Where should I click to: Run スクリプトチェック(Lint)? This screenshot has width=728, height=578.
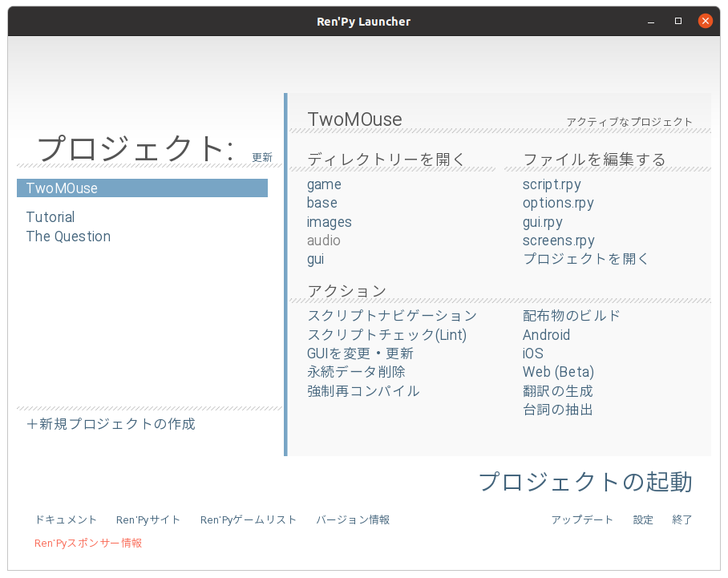pos(386,335)
